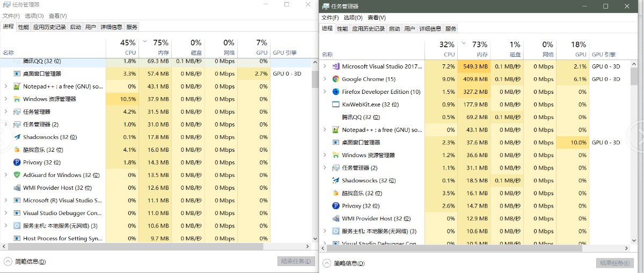Sort by CPU column in left window
Viewport: 644px width, 273px height.
[122, 47]
